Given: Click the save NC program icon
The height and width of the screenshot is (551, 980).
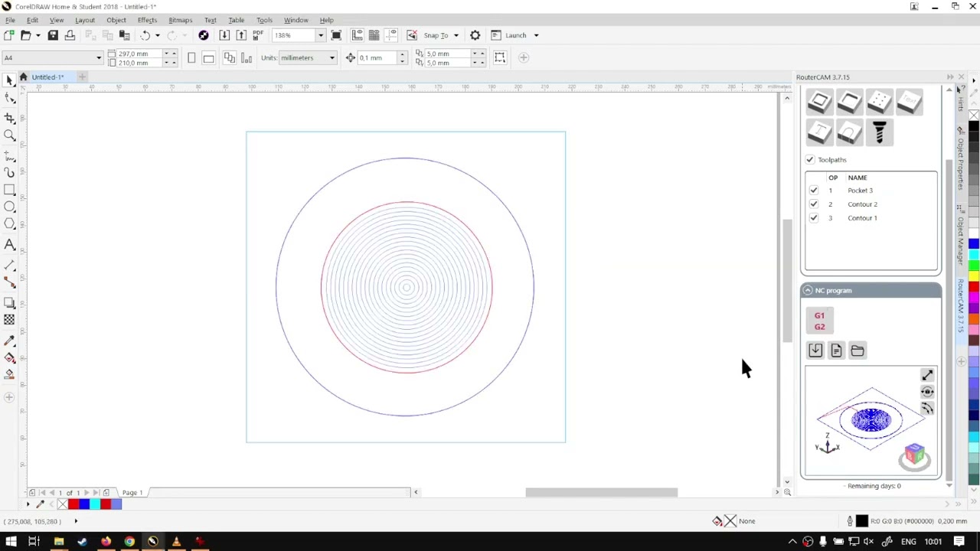Looking at the screenshot, I should pyautogui.click(x=815, y=350).
